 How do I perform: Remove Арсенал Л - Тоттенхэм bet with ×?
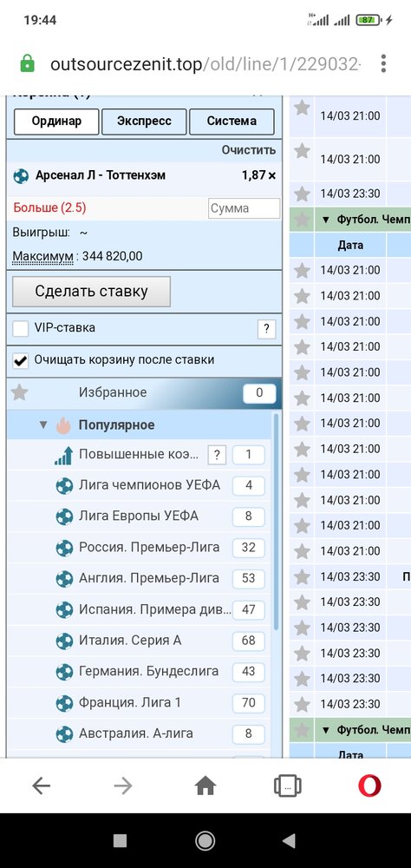(x=271, y=175)
